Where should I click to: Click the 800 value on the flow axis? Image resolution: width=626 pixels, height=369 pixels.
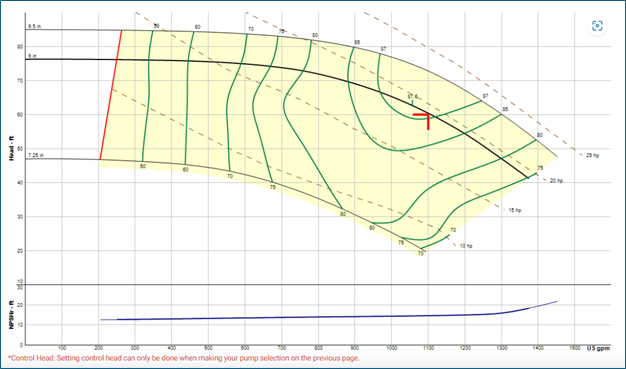[x=318, y=348]
